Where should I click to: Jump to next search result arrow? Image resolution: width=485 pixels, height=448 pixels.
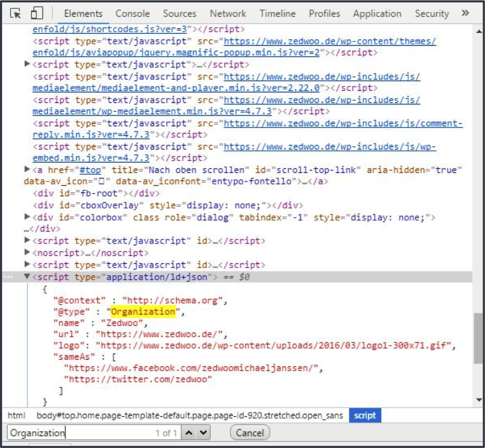203,433
